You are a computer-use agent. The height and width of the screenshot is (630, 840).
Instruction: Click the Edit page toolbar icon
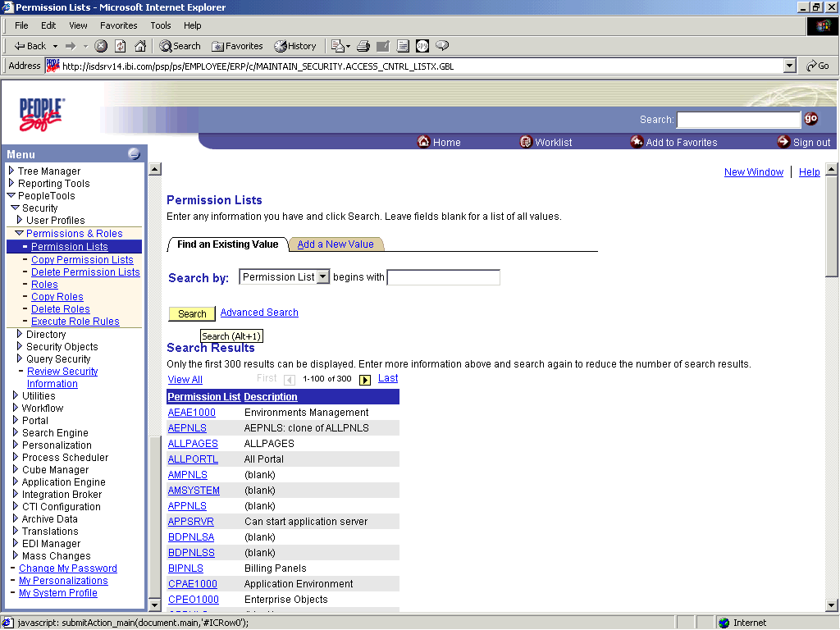pos(382,46)
